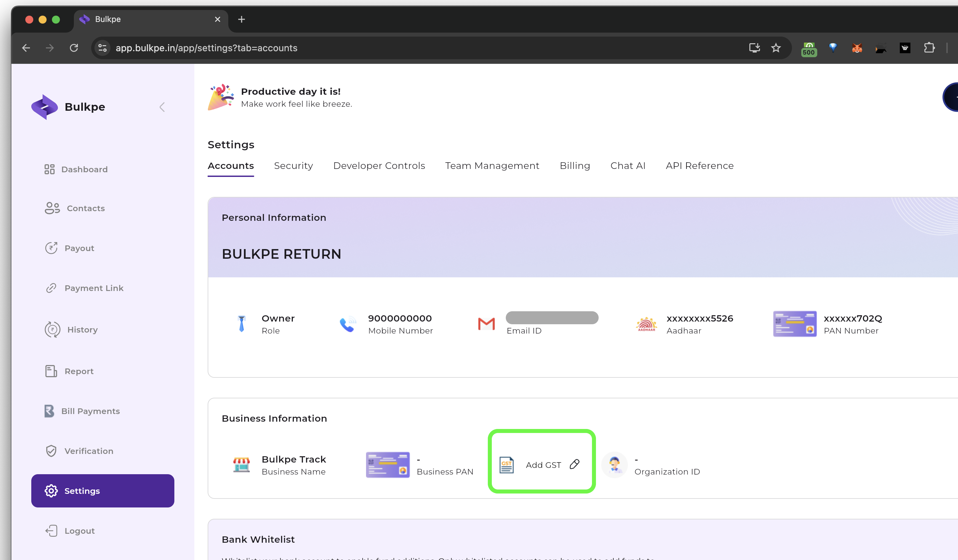Viewport: 958px width, 560px height.
Task: Click the edit pencil next to Add GST
Action: (x=574, y=464)
